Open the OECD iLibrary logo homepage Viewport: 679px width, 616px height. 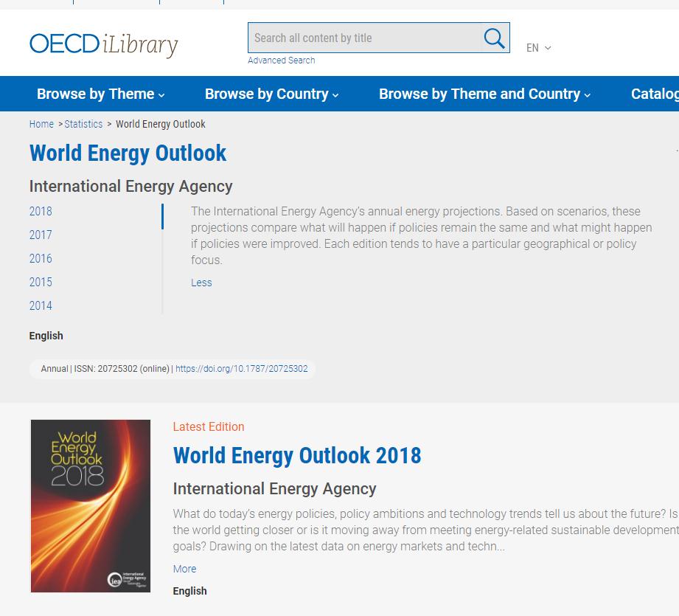[x=104, y=44]
